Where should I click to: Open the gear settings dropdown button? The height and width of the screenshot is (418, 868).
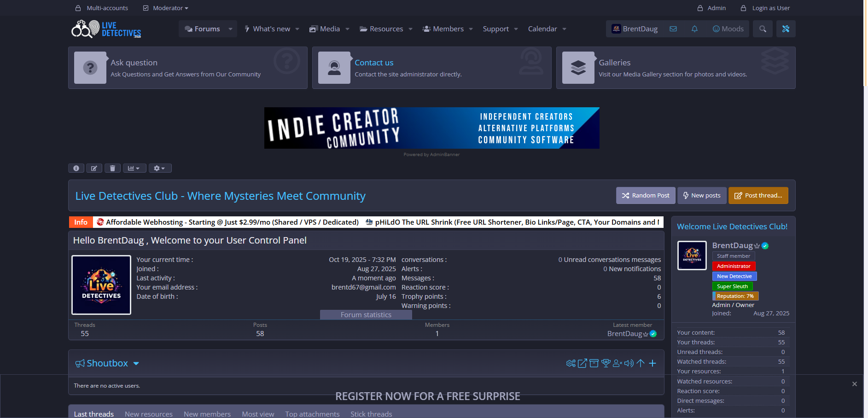pos(159,168)
